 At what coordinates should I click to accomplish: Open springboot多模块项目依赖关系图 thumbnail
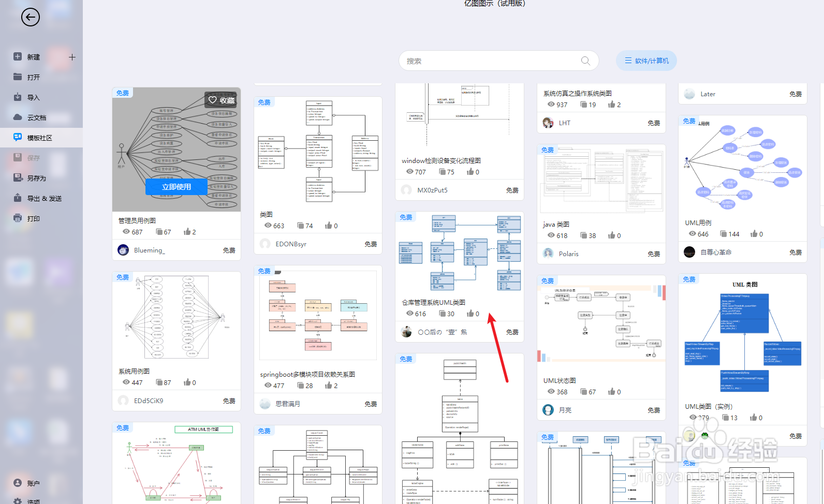[318, 315]
